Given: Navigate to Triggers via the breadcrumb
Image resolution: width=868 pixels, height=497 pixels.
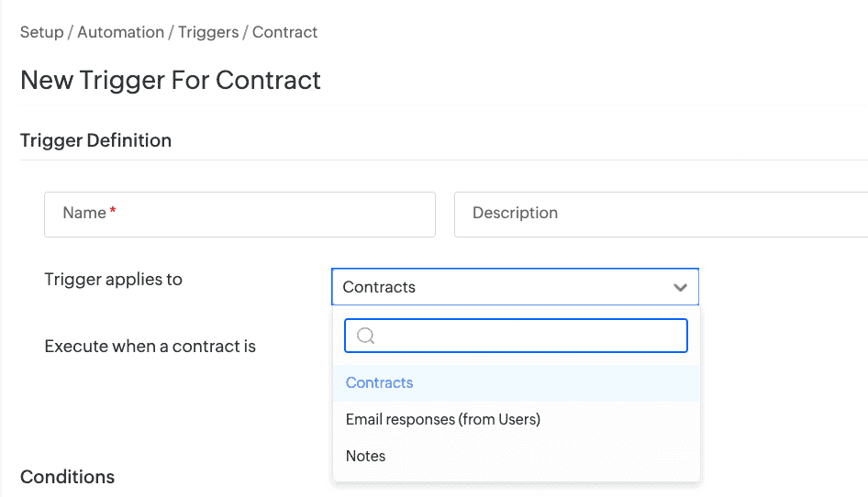Looking at the screenshot, I should click(208, 32).
